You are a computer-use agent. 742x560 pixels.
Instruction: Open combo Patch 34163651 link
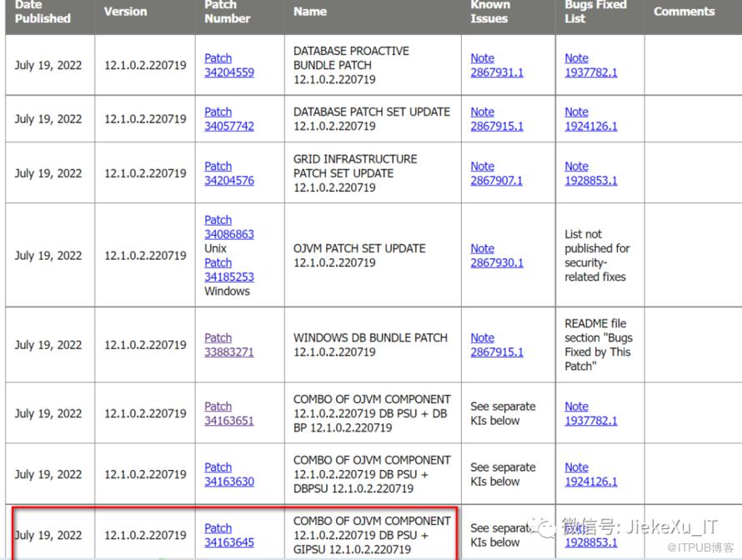(229, 413)
